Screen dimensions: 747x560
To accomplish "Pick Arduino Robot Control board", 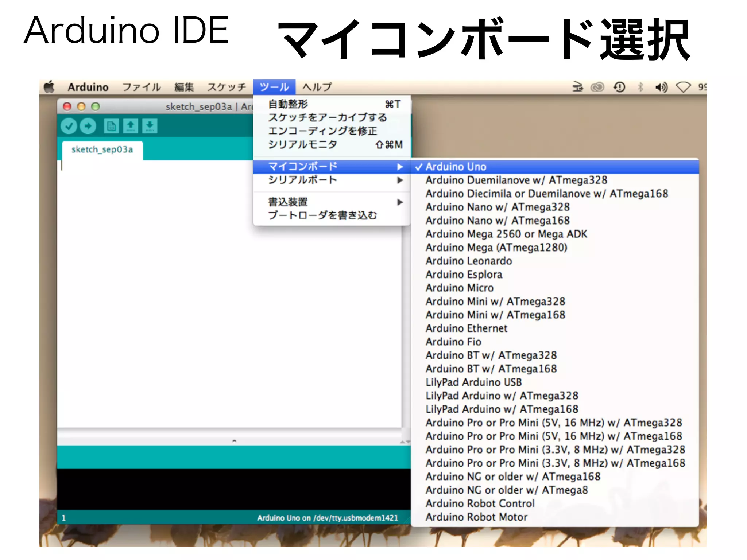I will (555, 504).
